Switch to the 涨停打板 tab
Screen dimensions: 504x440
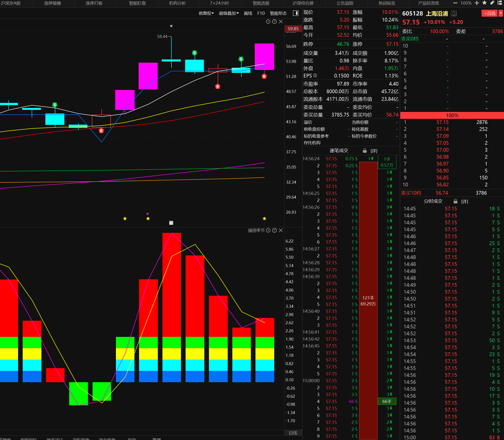[94, 3]
